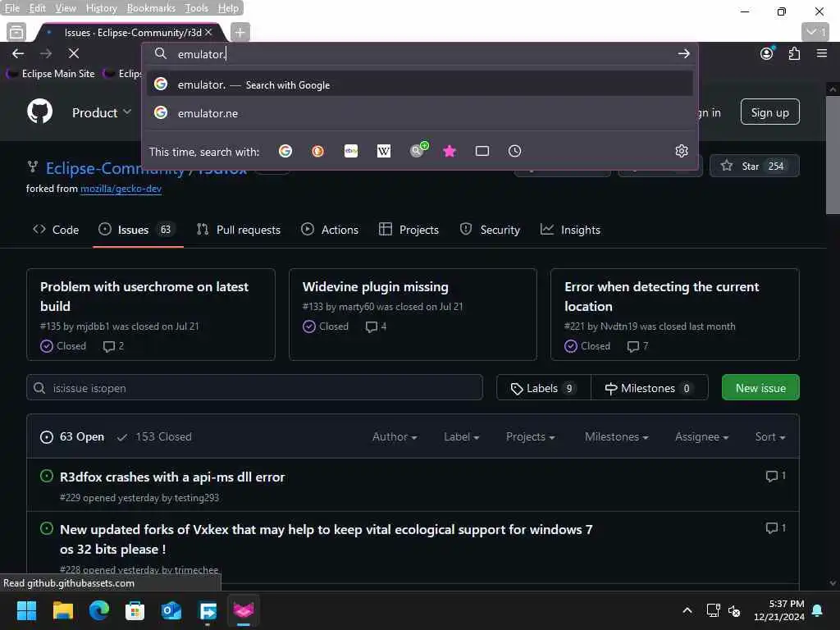The height and width of the screenshot is (630, 840).
Task: Launch Microsoft Edge from taskbar
Action: [99, 610]
